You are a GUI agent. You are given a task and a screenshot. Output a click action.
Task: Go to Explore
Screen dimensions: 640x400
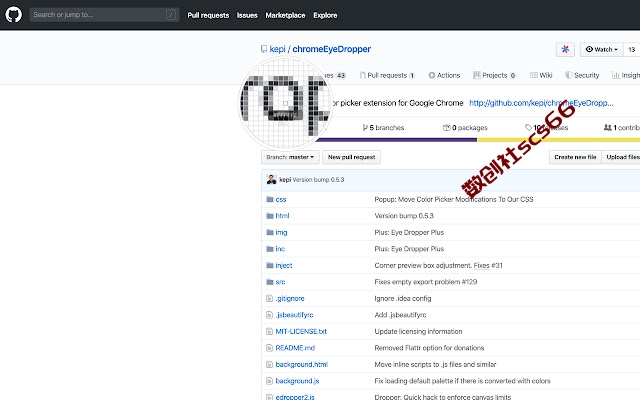click(x=325, y=15)
